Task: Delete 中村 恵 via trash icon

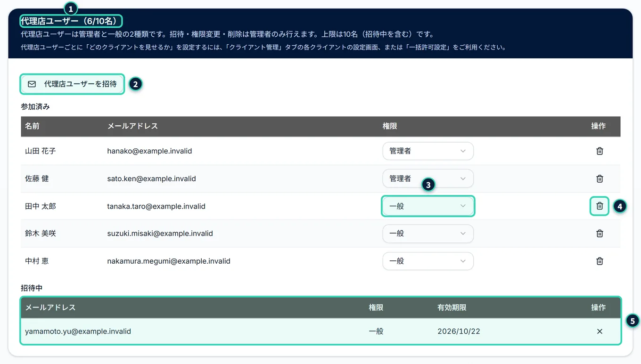Action: 600,261
